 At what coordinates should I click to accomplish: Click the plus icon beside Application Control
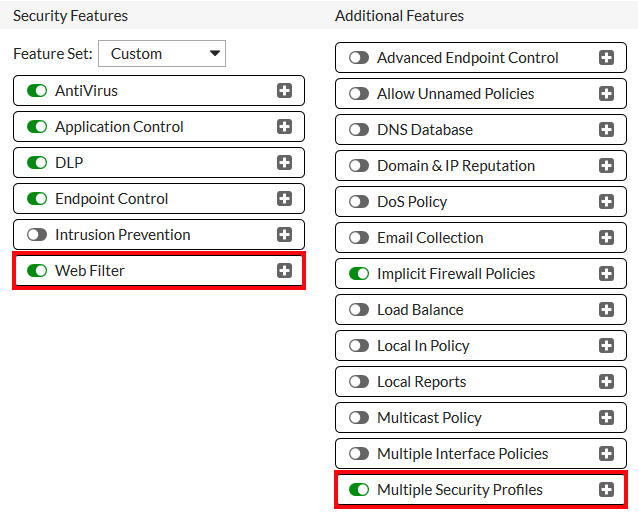click(x=284, y=127)
